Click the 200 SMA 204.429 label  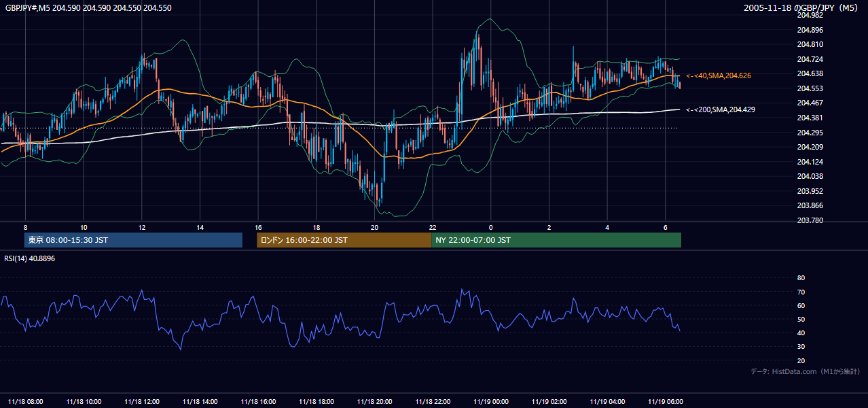(x=721, y=109)
